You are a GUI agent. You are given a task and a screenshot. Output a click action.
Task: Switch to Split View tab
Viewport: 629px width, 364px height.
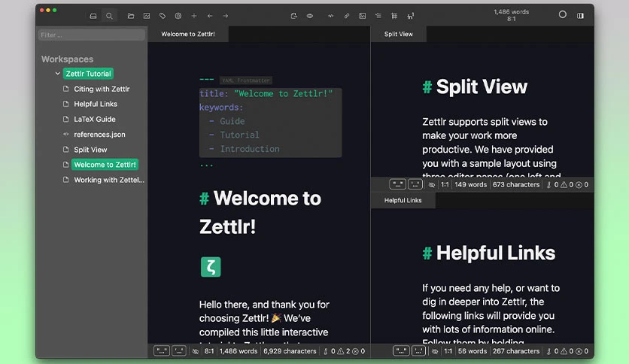coord(398,34)
